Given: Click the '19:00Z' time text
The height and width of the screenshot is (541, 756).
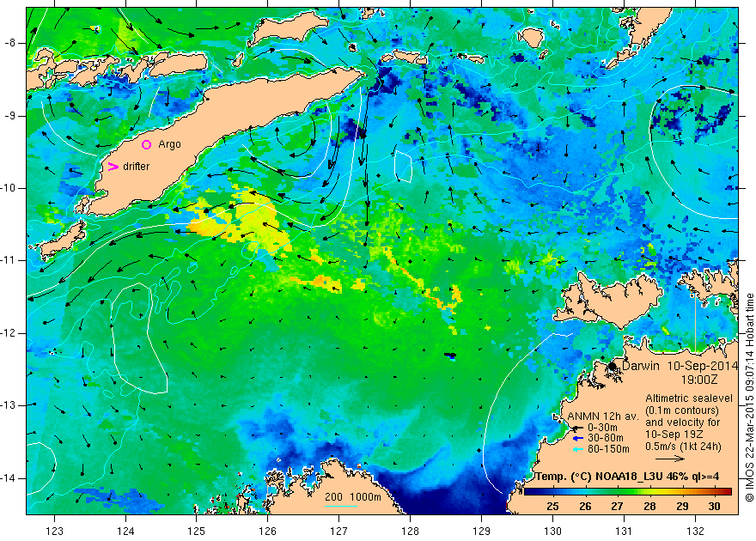Looking at the screenshot, I should [699, 380].
